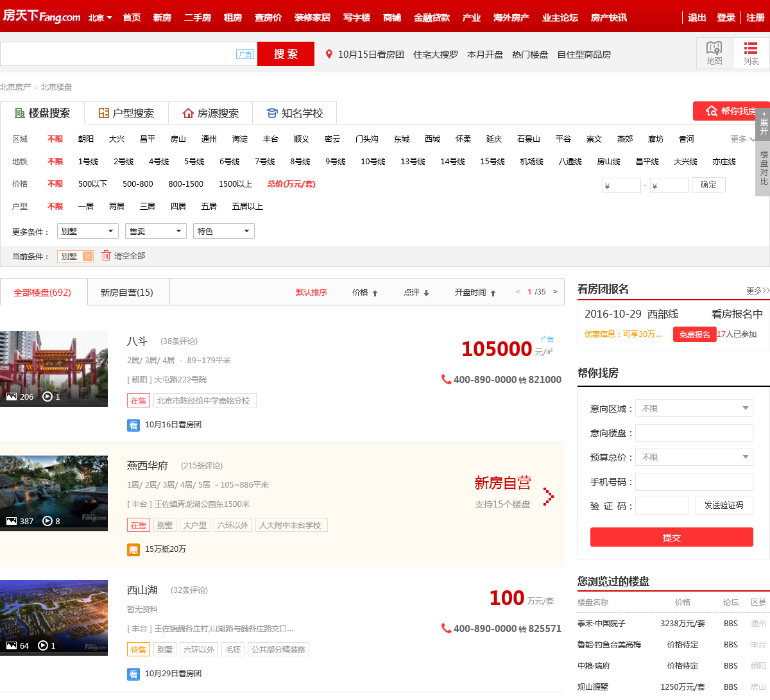Viewport: 770px width, 700px height.
Task: Remove the 别墅 filter tag
Action: (87, 256)
